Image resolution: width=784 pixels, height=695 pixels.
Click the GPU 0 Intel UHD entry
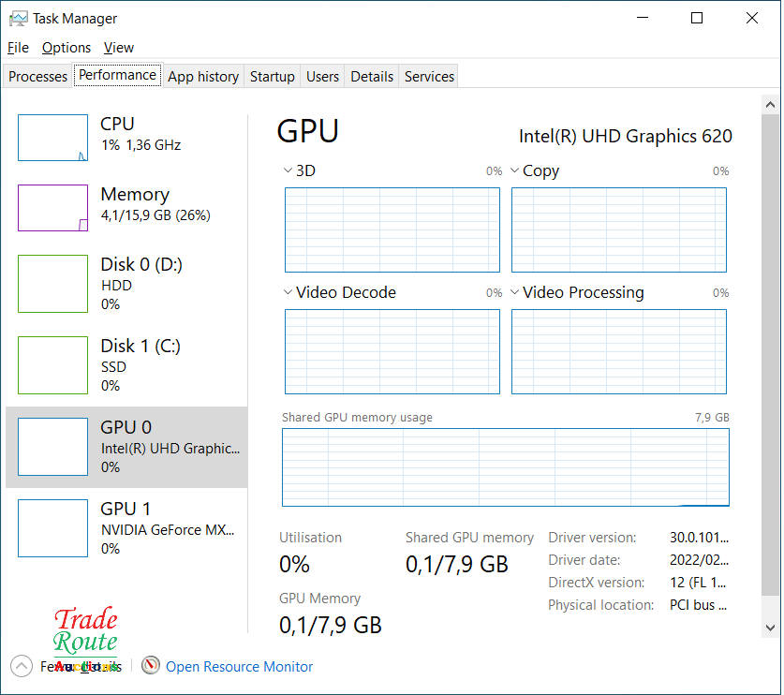126,447
